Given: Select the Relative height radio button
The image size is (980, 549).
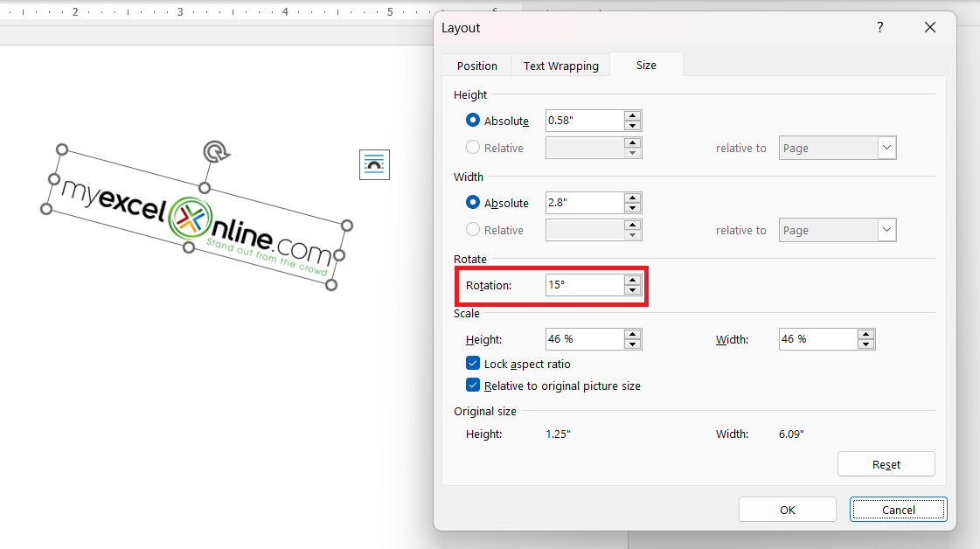Looking at the screenshot, I should coord(473,147).
